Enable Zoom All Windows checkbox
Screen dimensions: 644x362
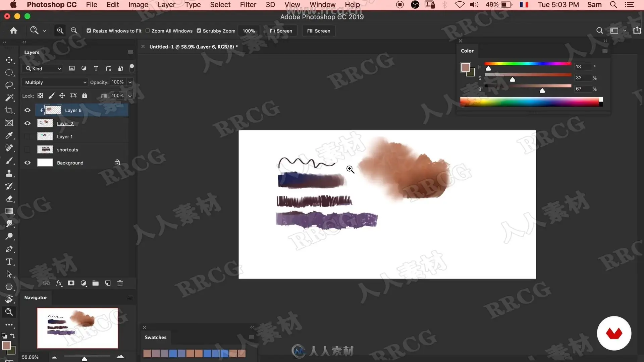(148, 31)
